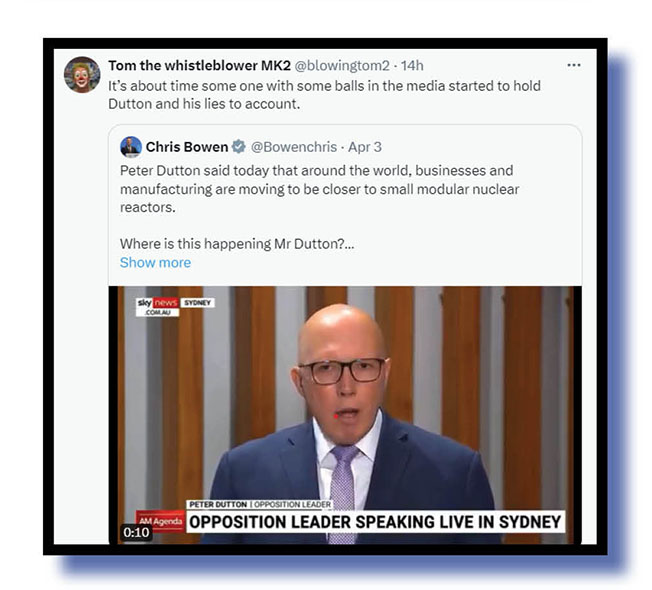The height and width of the screenshot is (590, 652).
Task: Click the blue verified badge
Action: pyautogui.click(x=239, y=147)
